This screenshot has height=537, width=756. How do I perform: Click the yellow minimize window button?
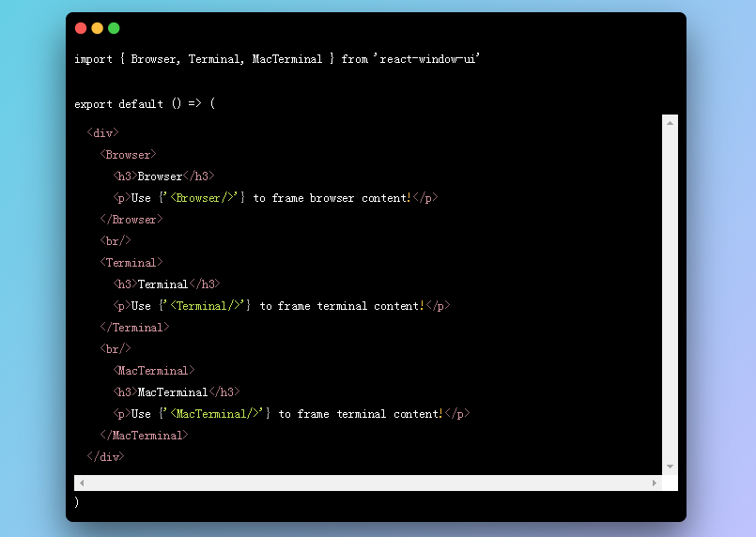tap(97, 28)
